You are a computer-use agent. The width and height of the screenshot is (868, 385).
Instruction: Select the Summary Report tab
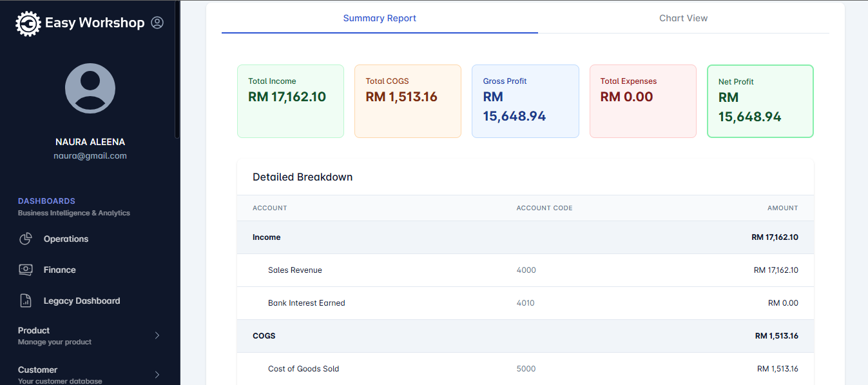click(380, 18)
